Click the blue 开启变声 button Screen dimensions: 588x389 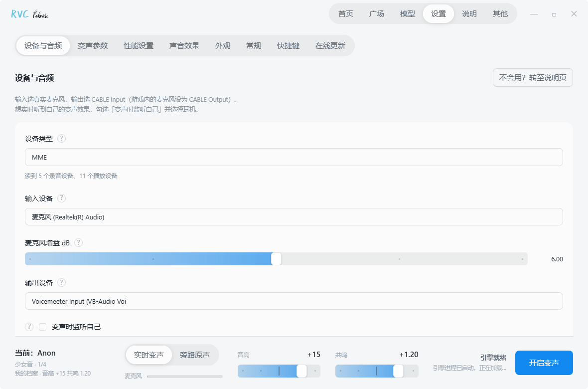pyautogui.click(x=544, y=363)
